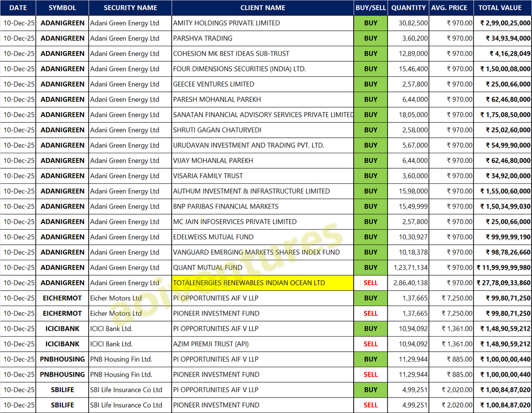Select SELL cell in SBILIFE row
This screenshot has height=413, width=532.
370,405
